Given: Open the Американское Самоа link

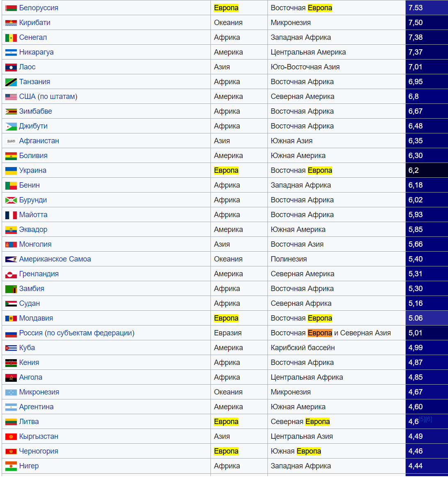Looking at the screenshot, I should (55, 259).
